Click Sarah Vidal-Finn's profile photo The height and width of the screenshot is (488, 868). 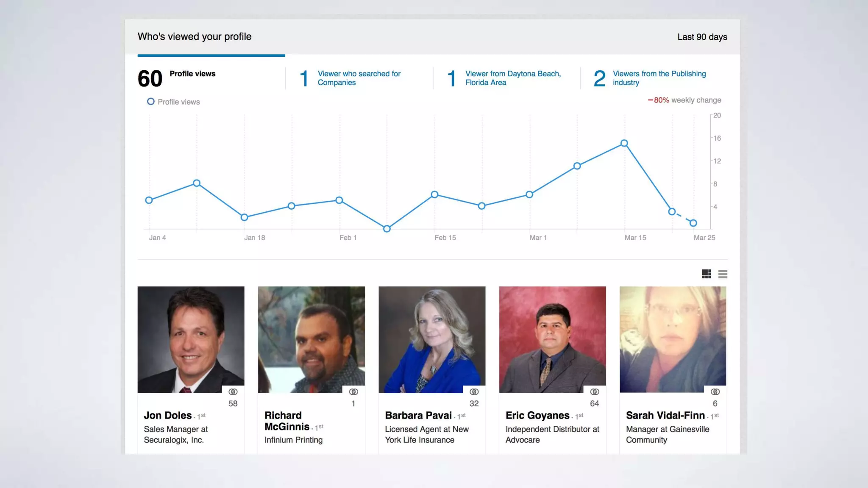click(673, 339)
